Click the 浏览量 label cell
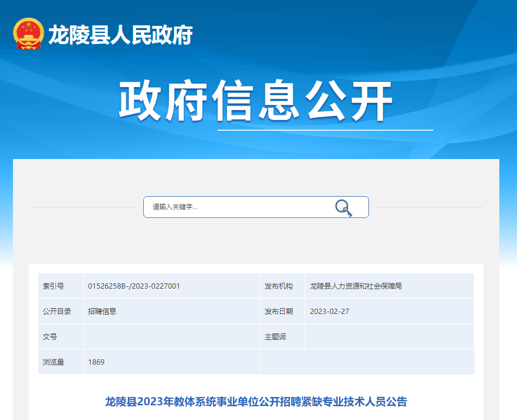 pyautogui.click(x=54, y=362)
